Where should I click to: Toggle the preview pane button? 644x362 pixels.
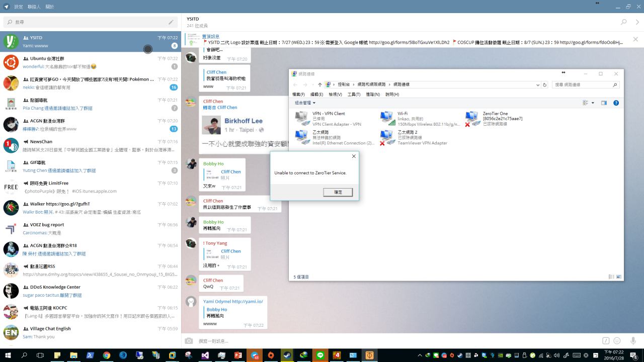pyautogui.click(x=604, y=103)
